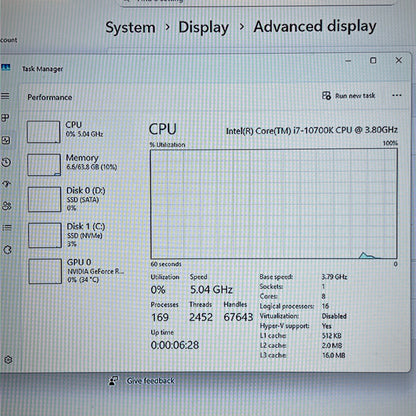Click the Logical processors 16 value

(325, 306)
